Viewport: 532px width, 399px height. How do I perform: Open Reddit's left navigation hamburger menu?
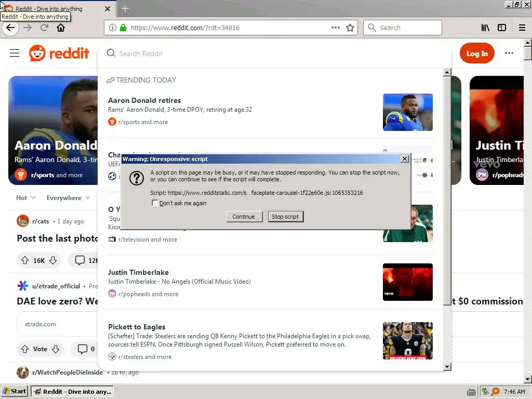[x=15, y=54]
